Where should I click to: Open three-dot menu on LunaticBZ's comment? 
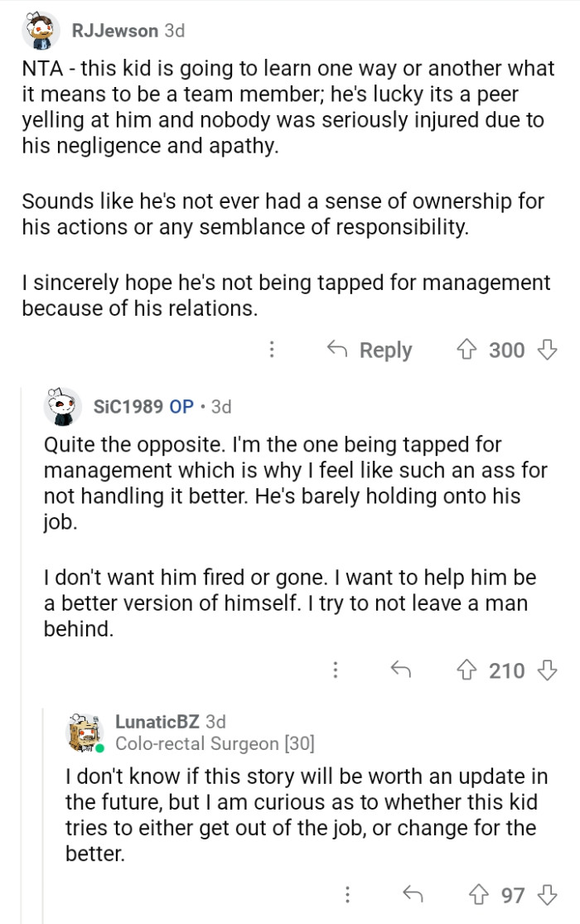click(x=347, y=895)
